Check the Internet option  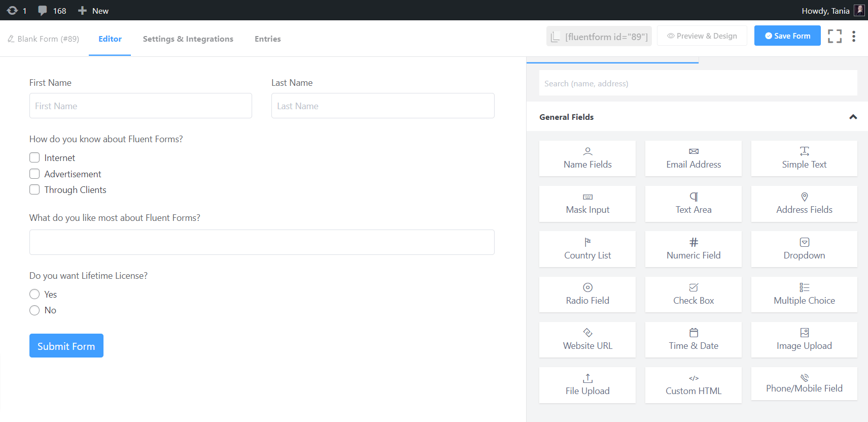click(34, 157)
